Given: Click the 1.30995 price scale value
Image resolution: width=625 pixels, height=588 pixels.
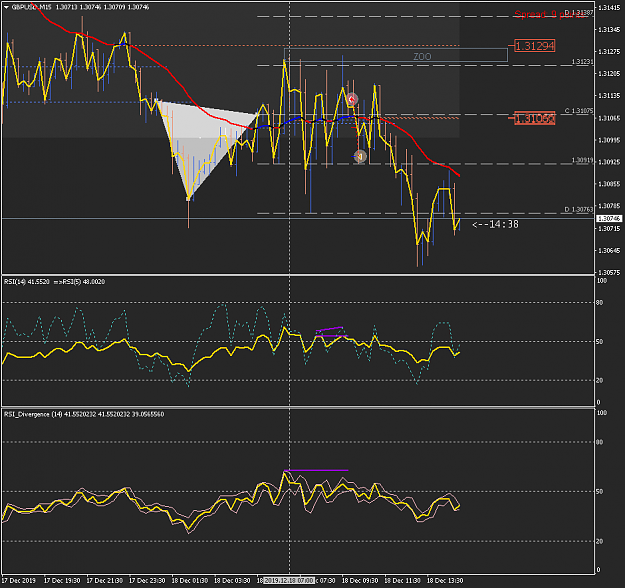Looking at the screenshot, I should click(x=609, y=140).
